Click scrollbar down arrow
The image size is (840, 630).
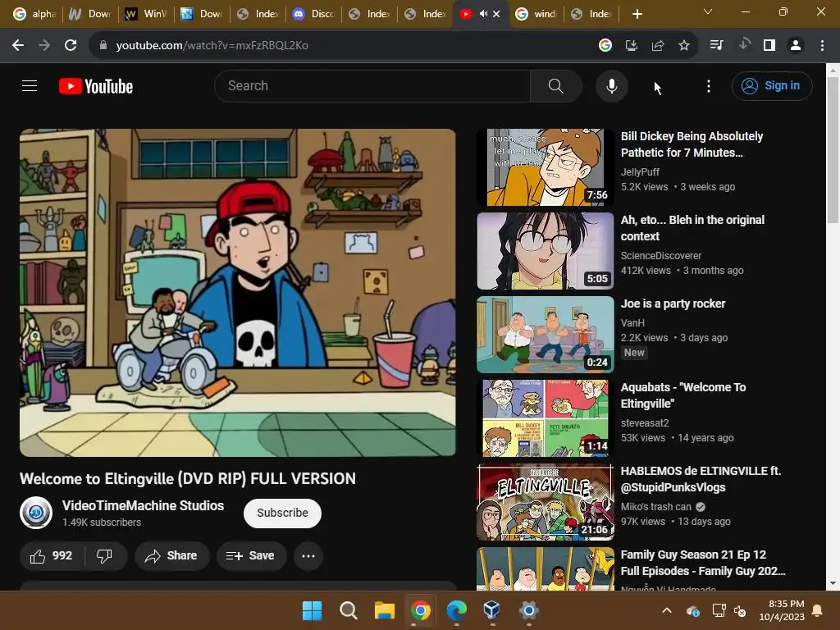point(833,584)
